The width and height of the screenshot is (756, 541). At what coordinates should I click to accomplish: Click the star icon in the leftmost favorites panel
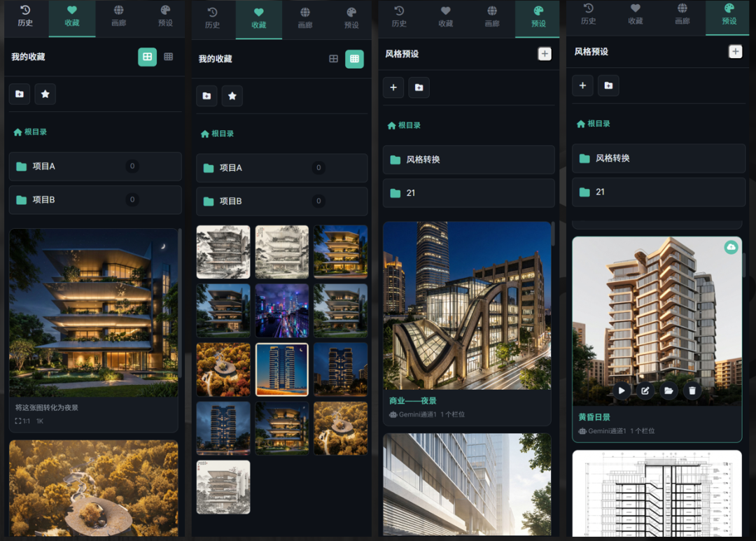click(45, 94)
